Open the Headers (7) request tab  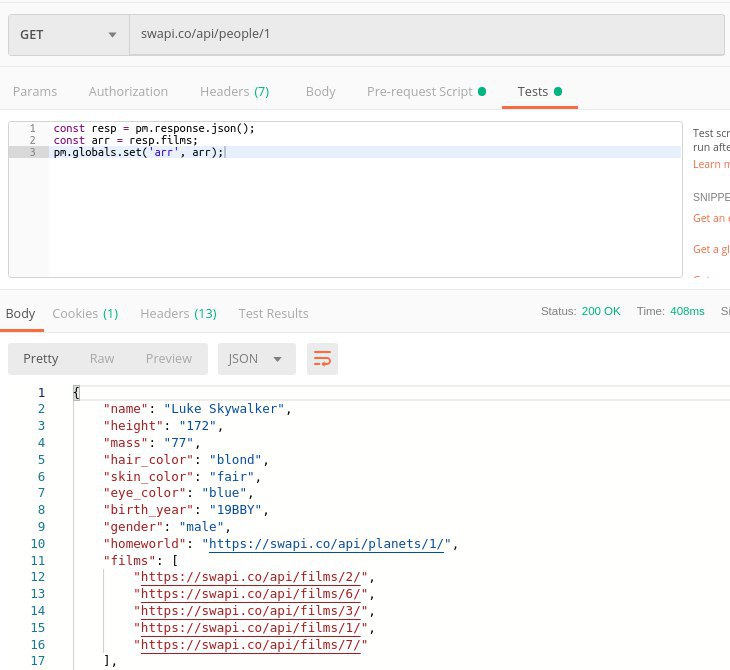tap(235, 92)
